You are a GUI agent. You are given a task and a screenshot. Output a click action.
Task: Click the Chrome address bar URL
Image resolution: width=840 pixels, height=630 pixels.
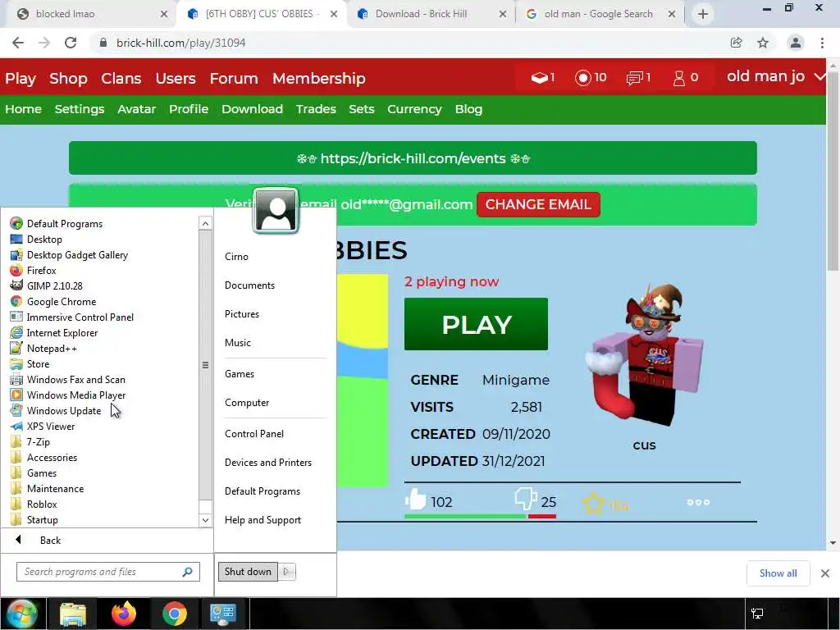(180, 43)
